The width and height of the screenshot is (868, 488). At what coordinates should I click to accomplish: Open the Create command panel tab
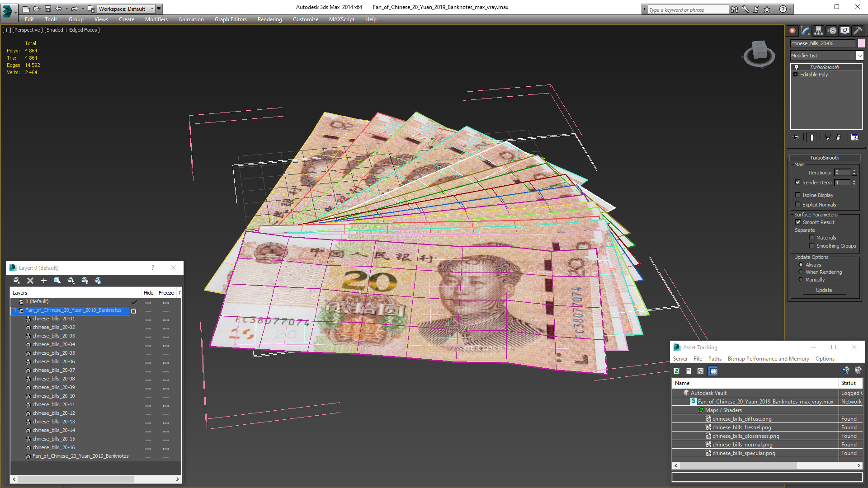pyautogui.click(x=792, y=31)
